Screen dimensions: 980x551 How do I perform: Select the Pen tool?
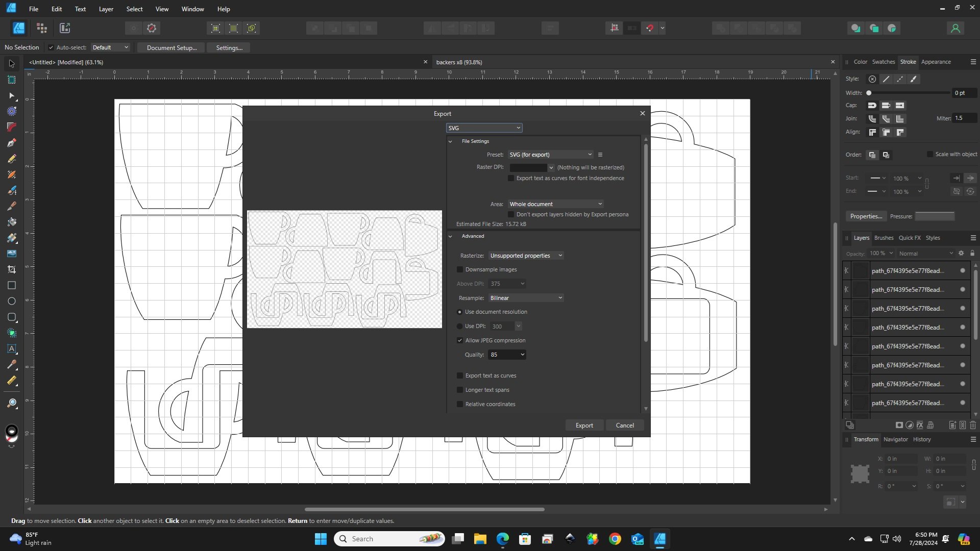11,143
